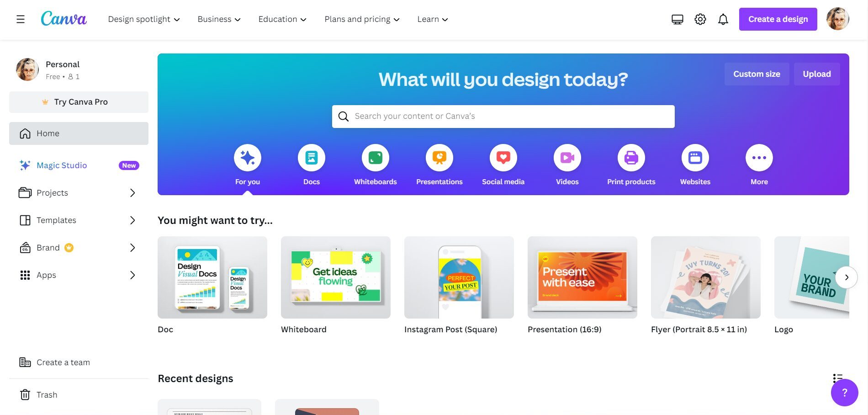Switch recent designs to list view

pos(838,378)
